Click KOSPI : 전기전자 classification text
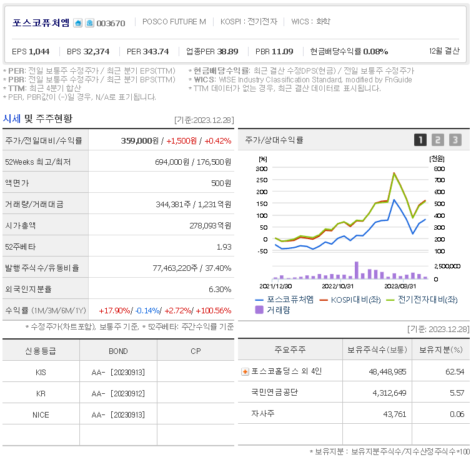This screenshot has height=470, width=476. pyautogui.click(x=249, y=22)
